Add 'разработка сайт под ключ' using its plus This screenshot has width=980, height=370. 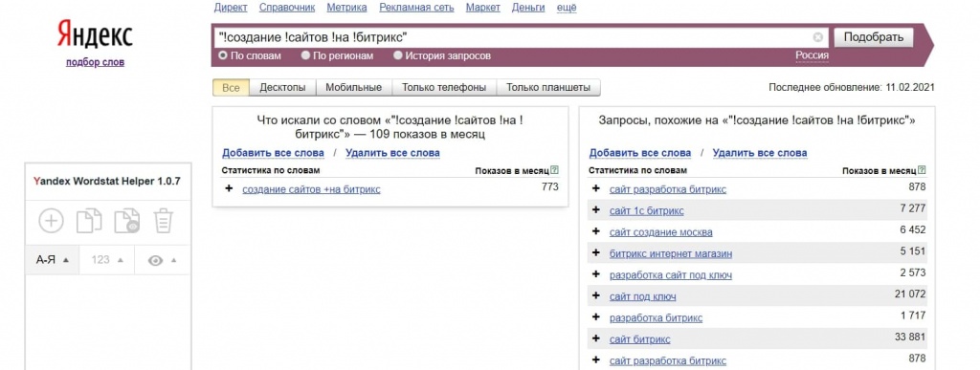click(595, 274)
